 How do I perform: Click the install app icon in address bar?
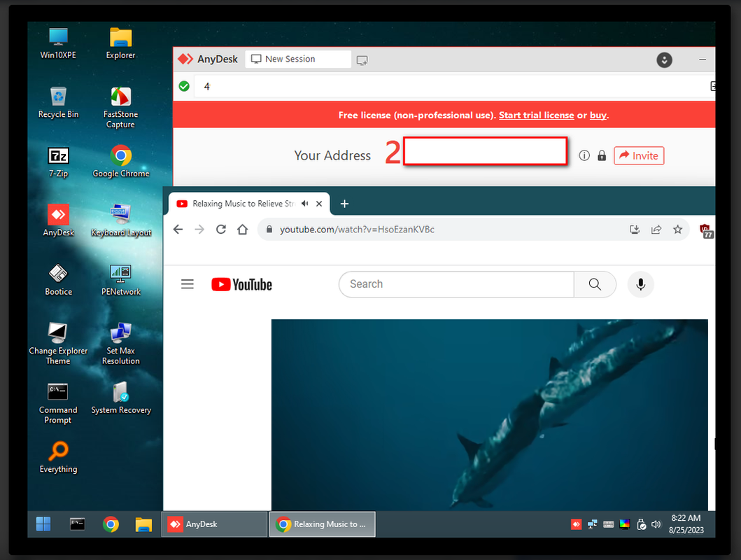[x=635, y=229]
